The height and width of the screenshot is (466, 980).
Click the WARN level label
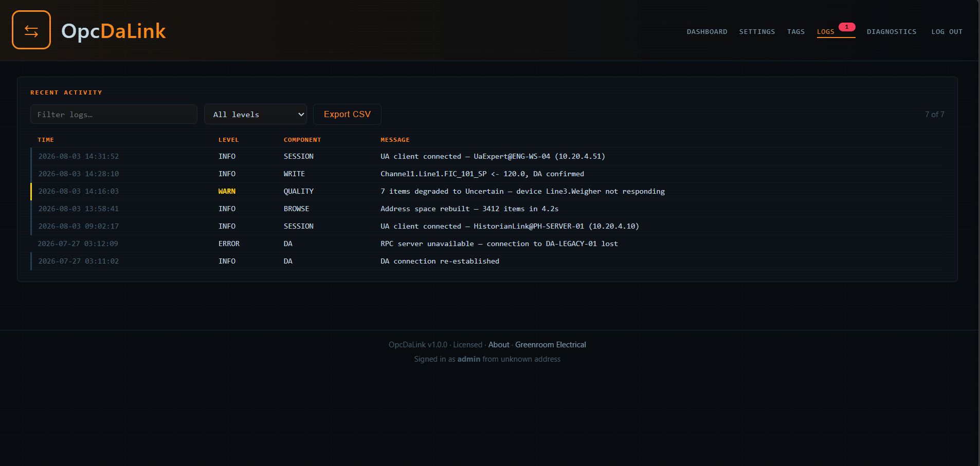[227, 191]
